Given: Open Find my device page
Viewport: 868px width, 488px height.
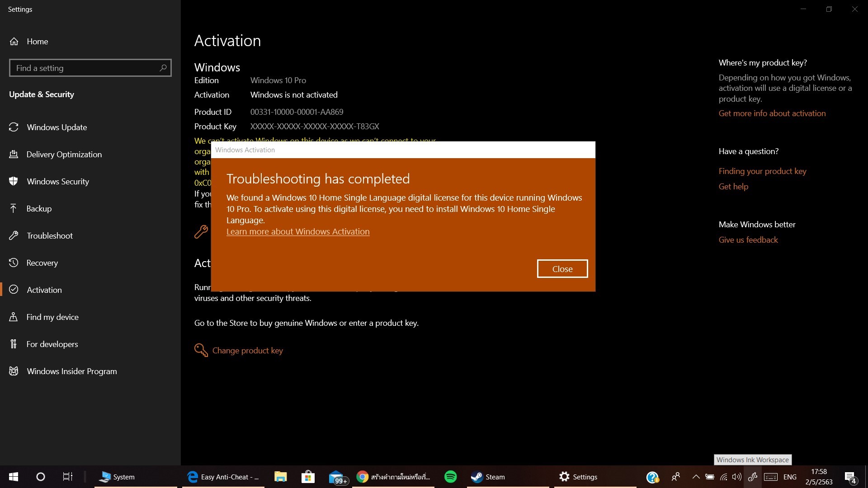Looking at the screenshot, I should coord(90,317).
